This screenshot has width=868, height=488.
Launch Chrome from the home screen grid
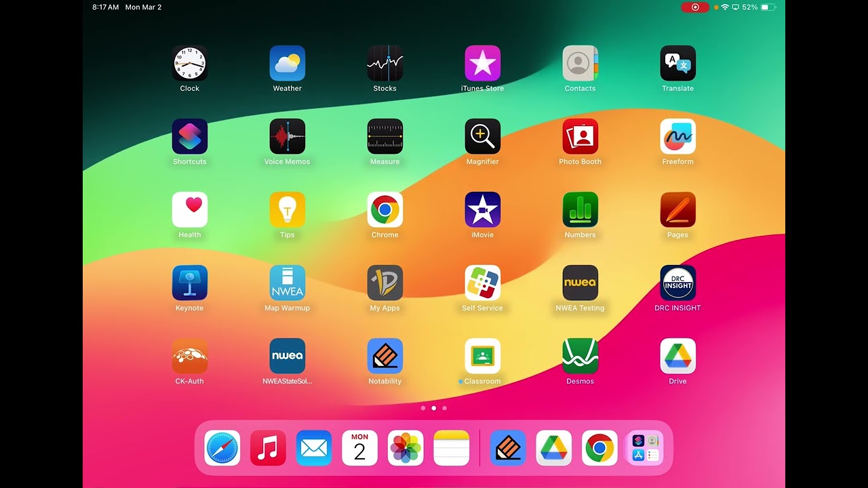(x=385, y=209)
